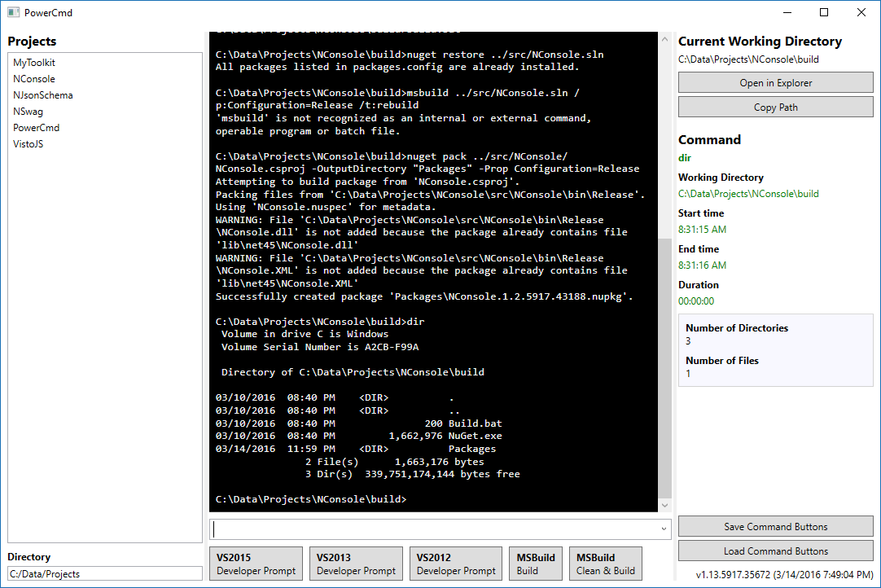
Task: Click the console scrollbar down arrow
Action: click(x=664, y=506)
